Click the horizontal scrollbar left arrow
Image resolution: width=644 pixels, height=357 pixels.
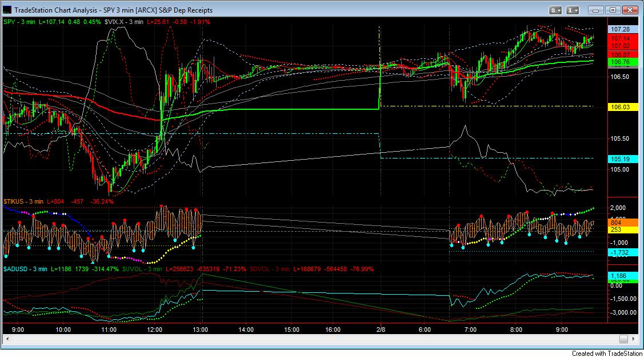7,339
